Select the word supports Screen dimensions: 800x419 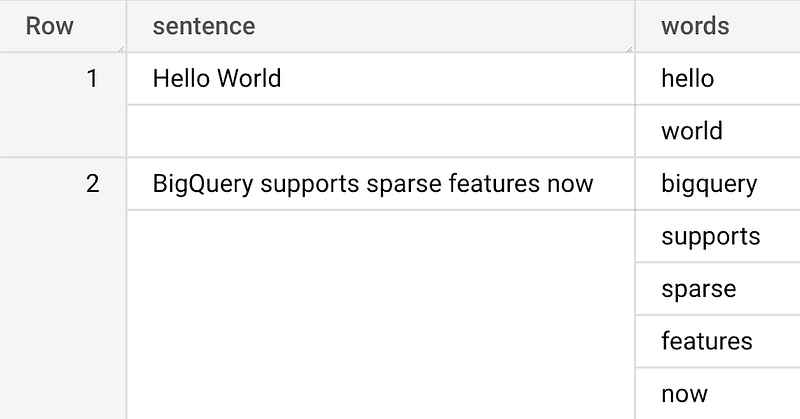[711, 236]
